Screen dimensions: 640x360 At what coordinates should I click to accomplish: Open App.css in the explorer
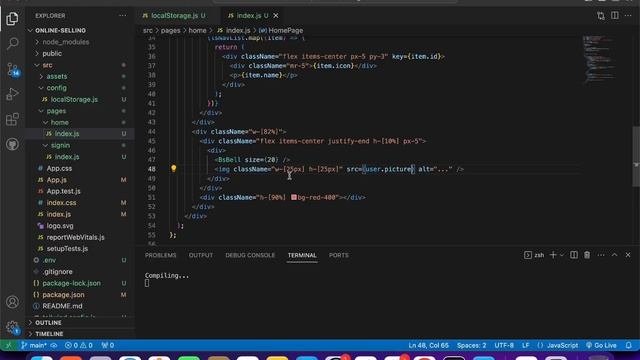click(x=59, y=168)
